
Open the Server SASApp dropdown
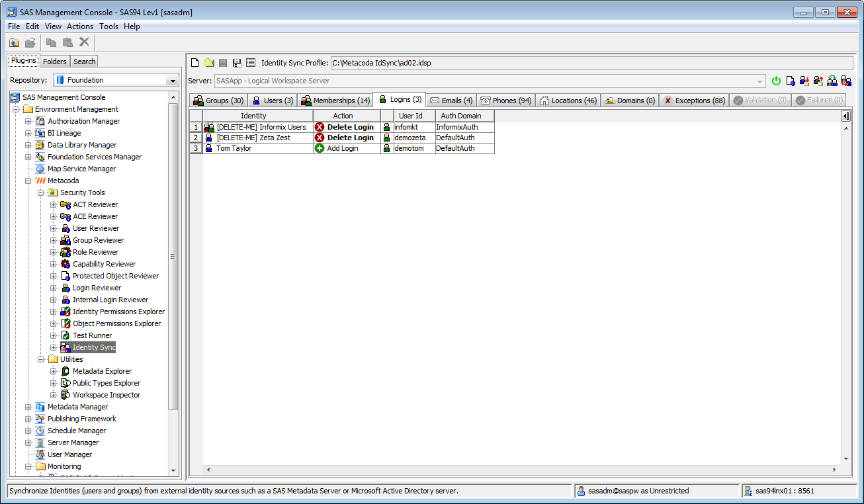(761, 81)
